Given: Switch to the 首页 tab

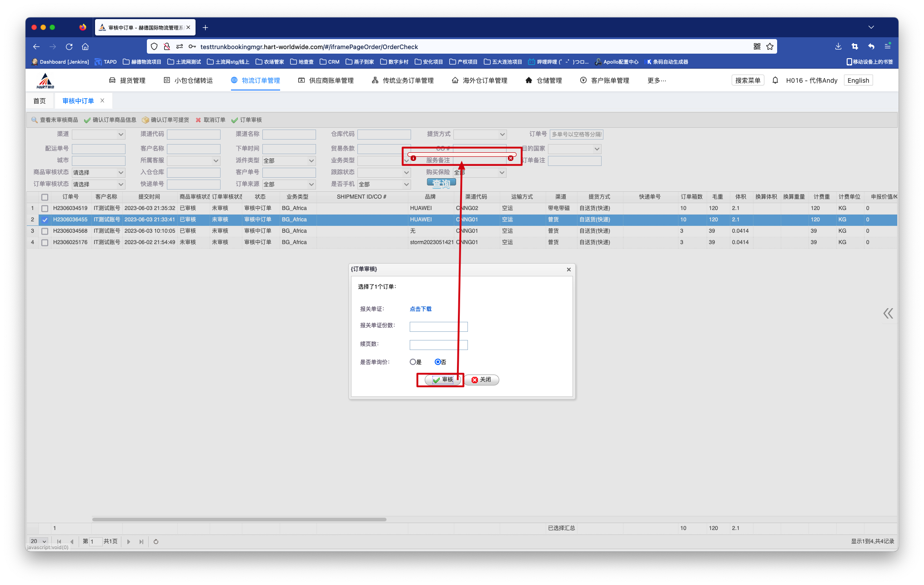Looking at the screenshot, I should pyautogui.click(x=40, y=101).
